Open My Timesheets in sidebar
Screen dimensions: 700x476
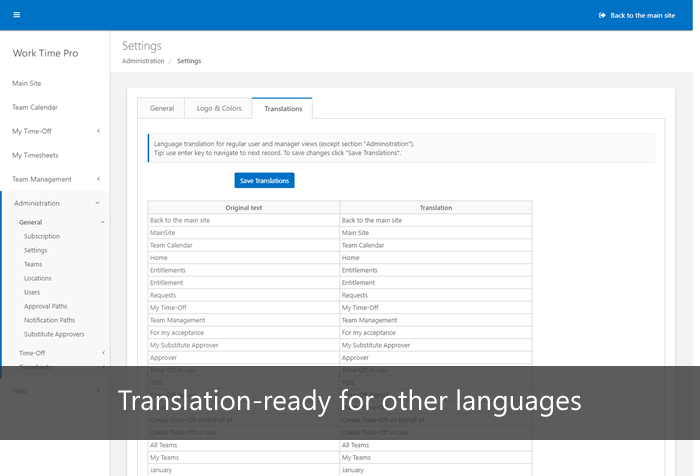coord(35,155)
